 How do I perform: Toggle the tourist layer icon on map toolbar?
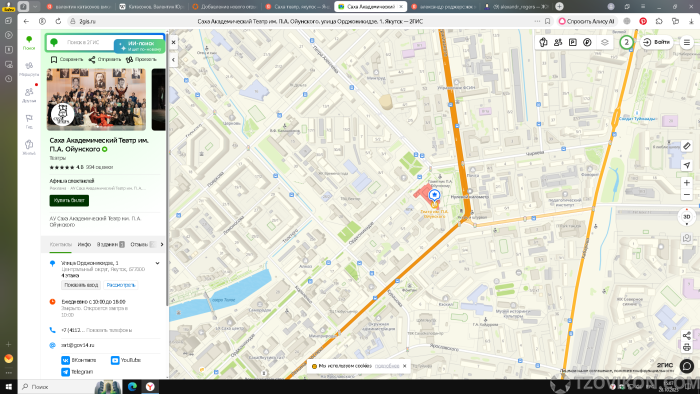click(x=543, y=42)
